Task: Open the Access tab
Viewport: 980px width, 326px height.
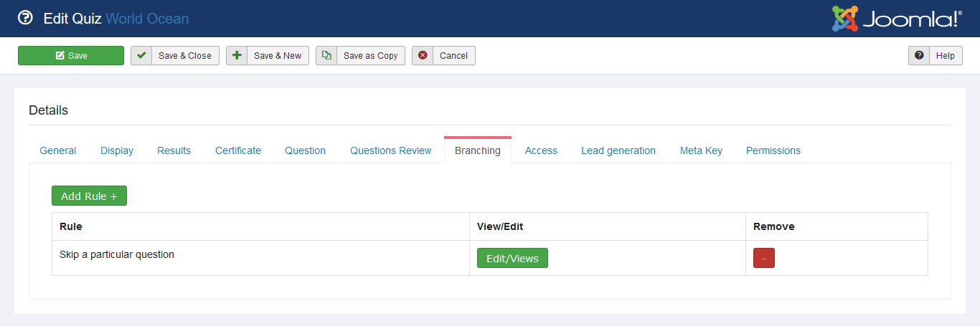Action: coord(541,150)
